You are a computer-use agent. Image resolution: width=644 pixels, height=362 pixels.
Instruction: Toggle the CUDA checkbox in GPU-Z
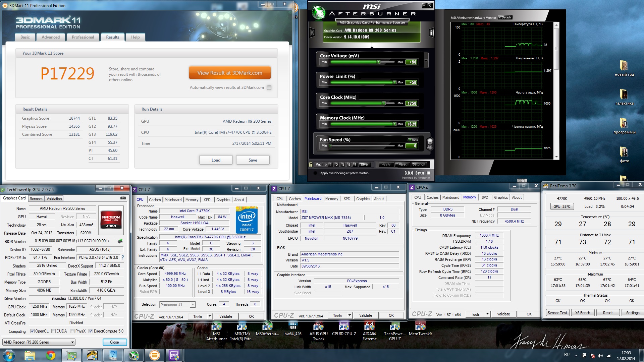tap(53, 331)
